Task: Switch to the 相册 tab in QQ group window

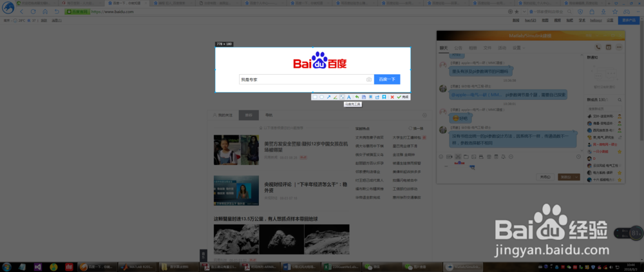Action: click(473, 48)
